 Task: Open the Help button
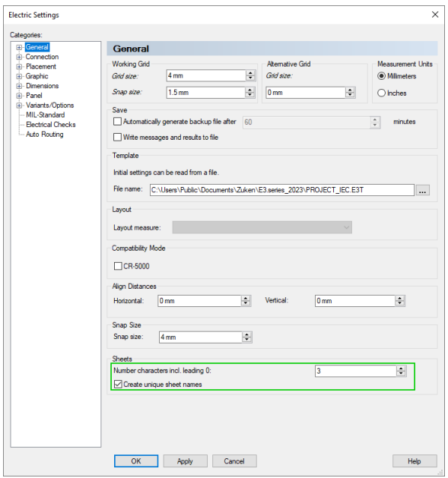[x=415, y=461]
